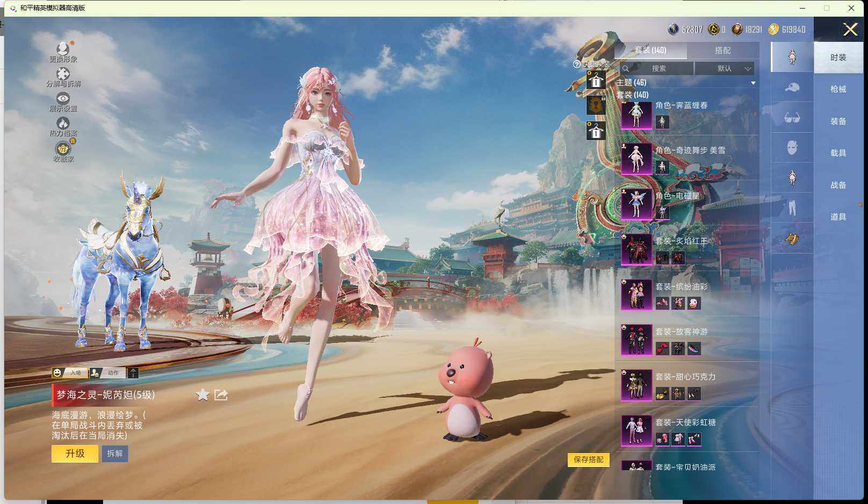Screen dimensions: 868x504
Task: Click the 拆解 dismantle button
Action: tap(114, 454)
